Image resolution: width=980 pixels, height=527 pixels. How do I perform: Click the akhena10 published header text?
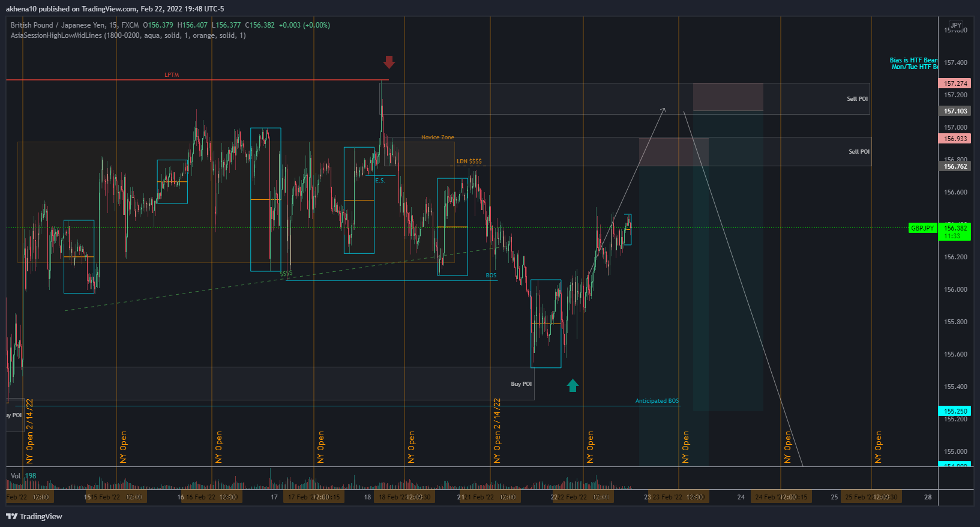(115, 9)
